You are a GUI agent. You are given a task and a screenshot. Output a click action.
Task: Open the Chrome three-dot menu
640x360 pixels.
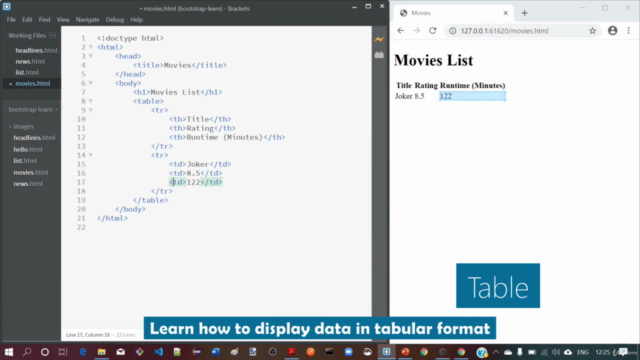point(629,31)
